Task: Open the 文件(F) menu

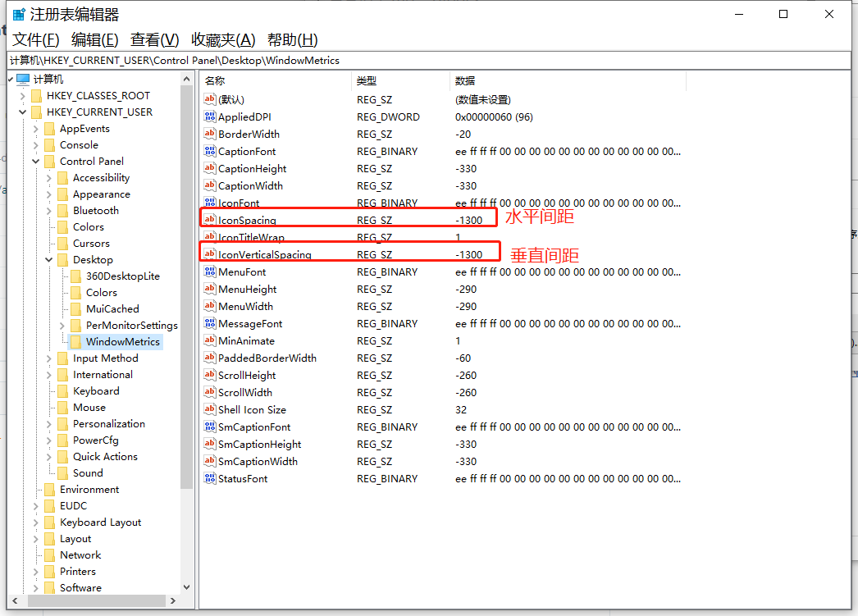Action: pyautogui.click(x=36, y=40)
